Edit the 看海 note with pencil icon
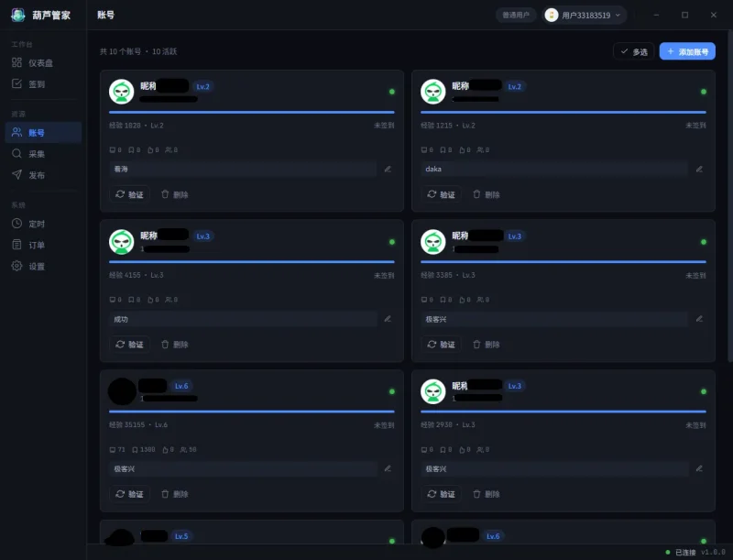Screen dimensions: 733x560 [x=388, y=169]
